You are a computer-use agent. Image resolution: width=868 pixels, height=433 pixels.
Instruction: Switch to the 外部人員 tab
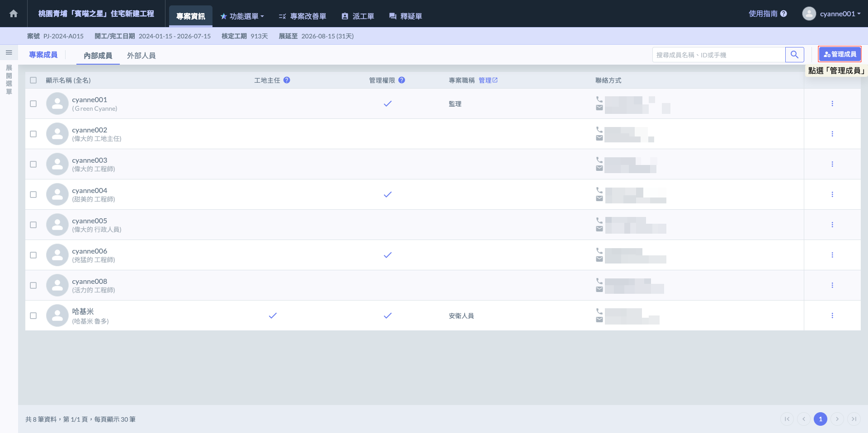(141, 56)
